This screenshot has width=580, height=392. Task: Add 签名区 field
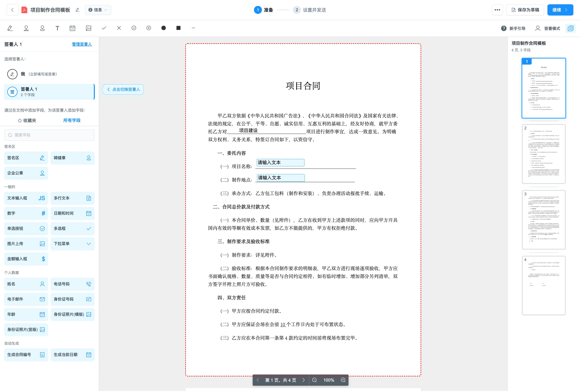(x=26, y=158)
